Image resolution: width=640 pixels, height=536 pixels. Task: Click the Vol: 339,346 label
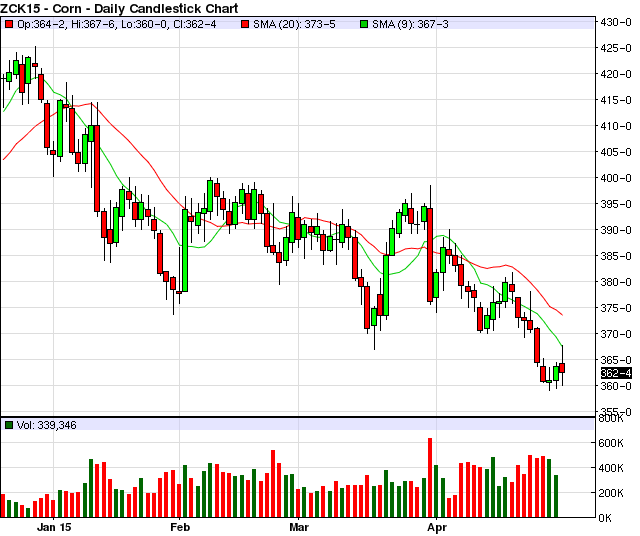coord(47,425)
